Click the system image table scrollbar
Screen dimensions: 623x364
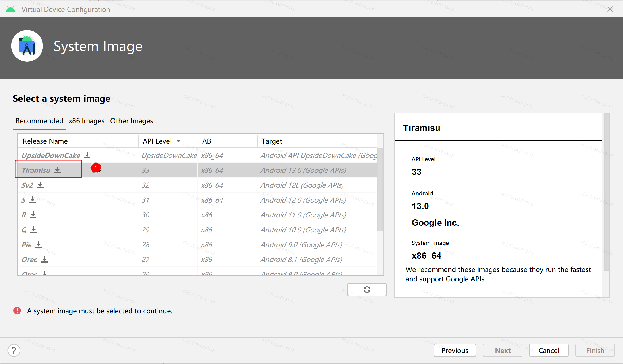[x=380, y=190]
